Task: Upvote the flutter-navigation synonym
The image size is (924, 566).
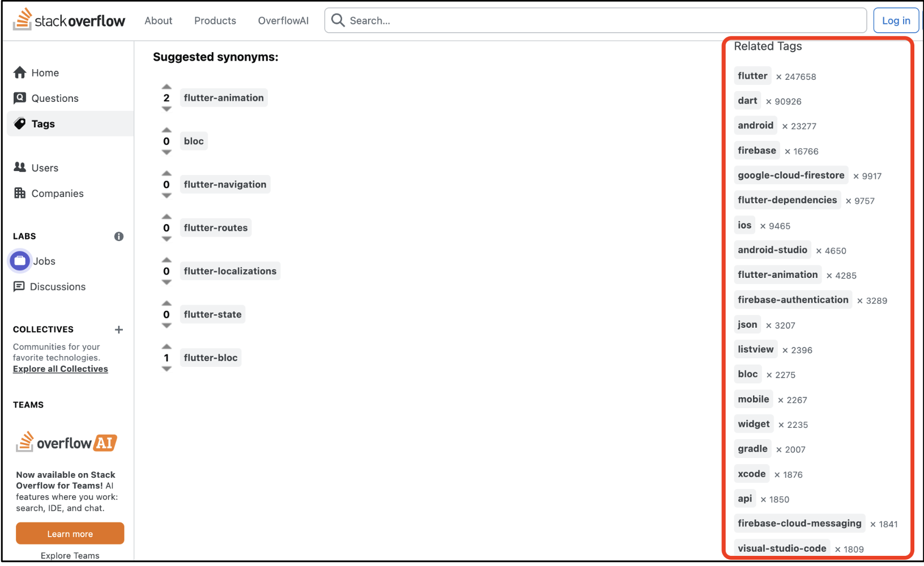Action: [x=166, y=173]
